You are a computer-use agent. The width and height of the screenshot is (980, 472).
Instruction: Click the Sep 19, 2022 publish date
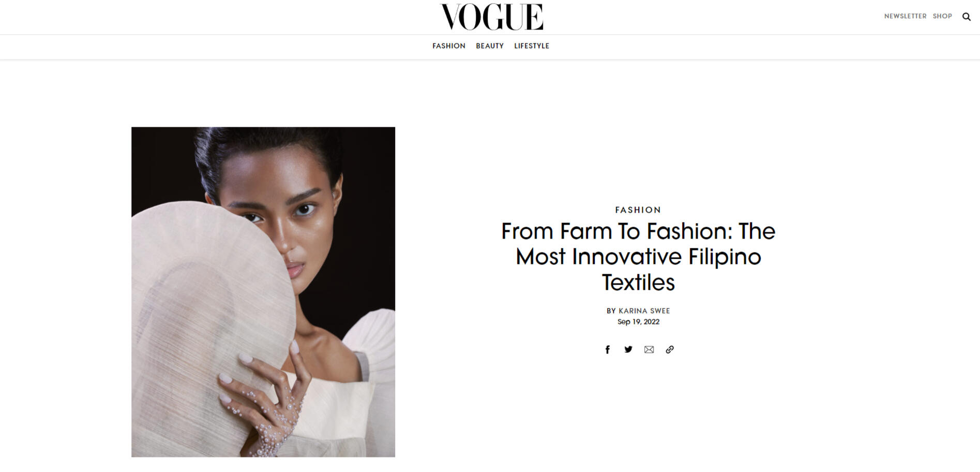click(638, 321)
